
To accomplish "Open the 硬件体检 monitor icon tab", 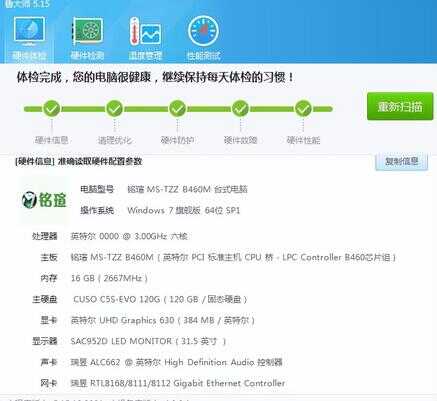I will point(29,38).
